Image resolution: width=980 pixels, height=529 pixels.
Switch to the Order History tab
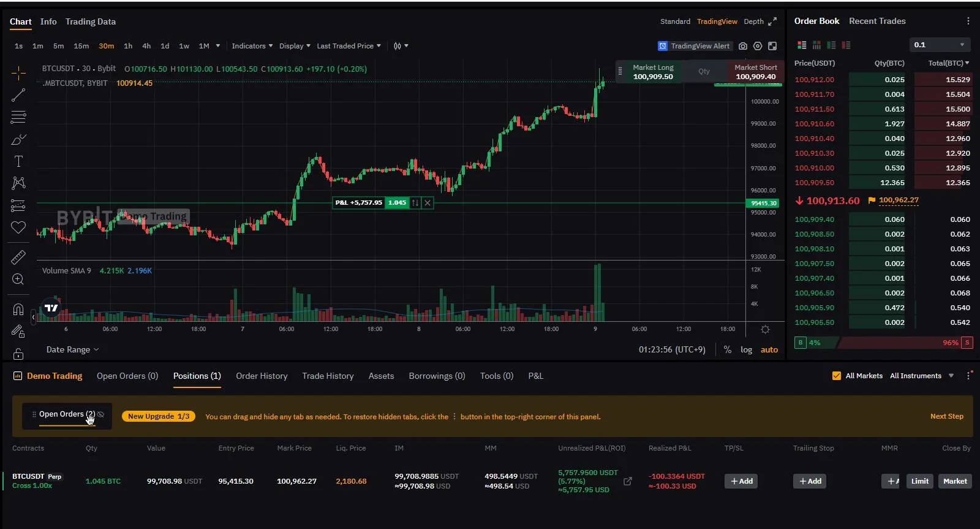262,376
